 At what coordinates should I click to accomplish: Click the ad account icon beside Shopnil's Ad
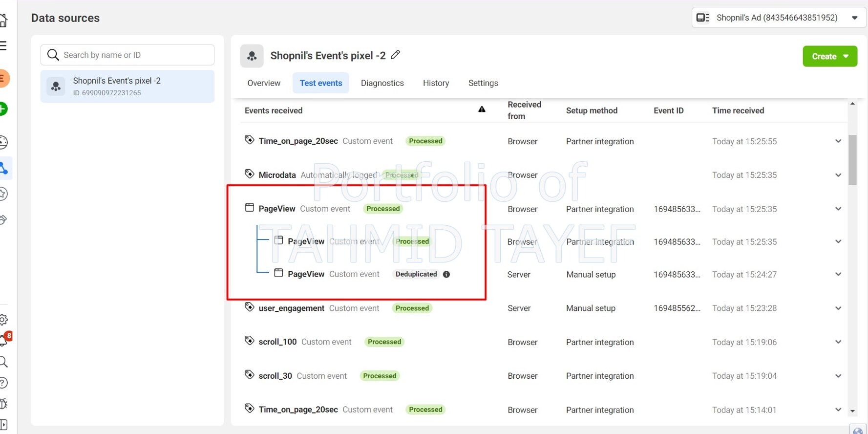702,18
